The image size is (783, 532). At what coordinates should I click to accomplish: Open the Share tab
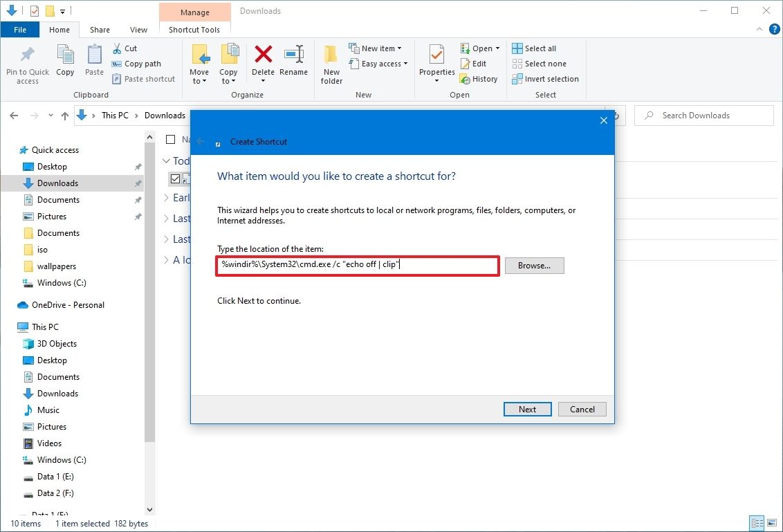coord(100,30)
